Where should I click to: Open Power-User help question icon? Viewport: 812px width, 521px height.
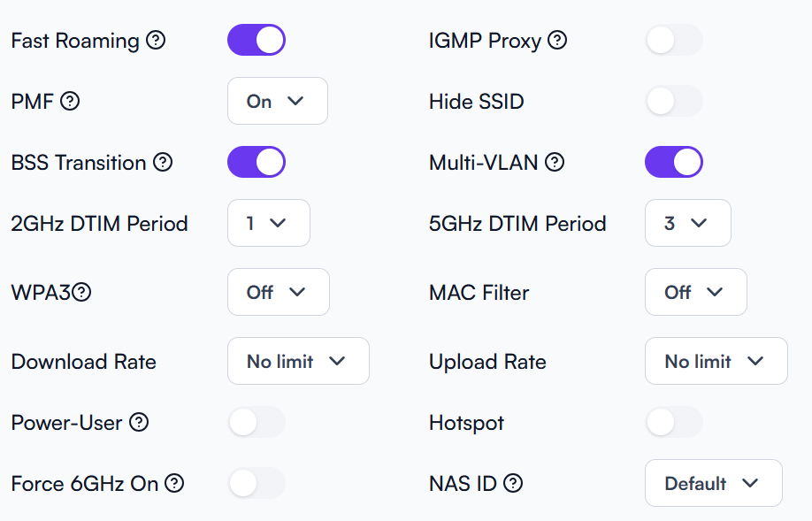139,422
